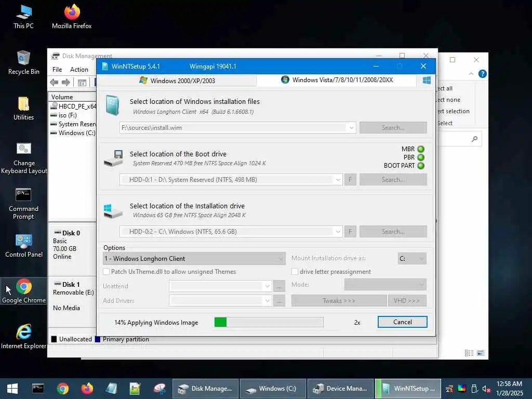Open Chrome from taskbar
532x399 pixels.
point(63,389)
